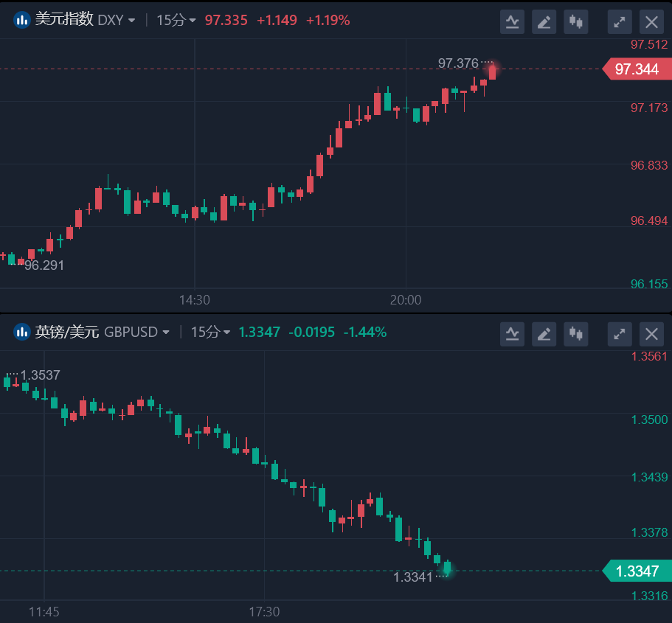Click the +1.149 change value in DXY header
Image resolution: width=672 pixels, height=623 pixels.
click(x=277, y=20)
